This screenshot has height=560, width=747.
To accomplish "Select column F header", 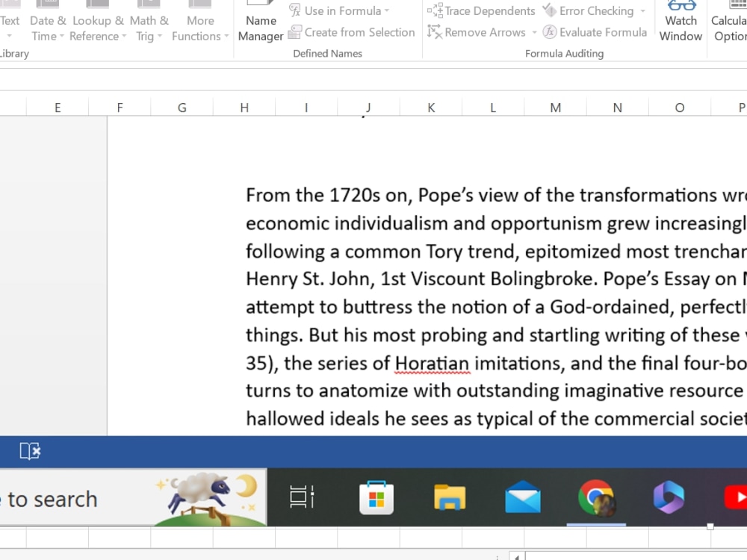I will click(x=120, y=108).
